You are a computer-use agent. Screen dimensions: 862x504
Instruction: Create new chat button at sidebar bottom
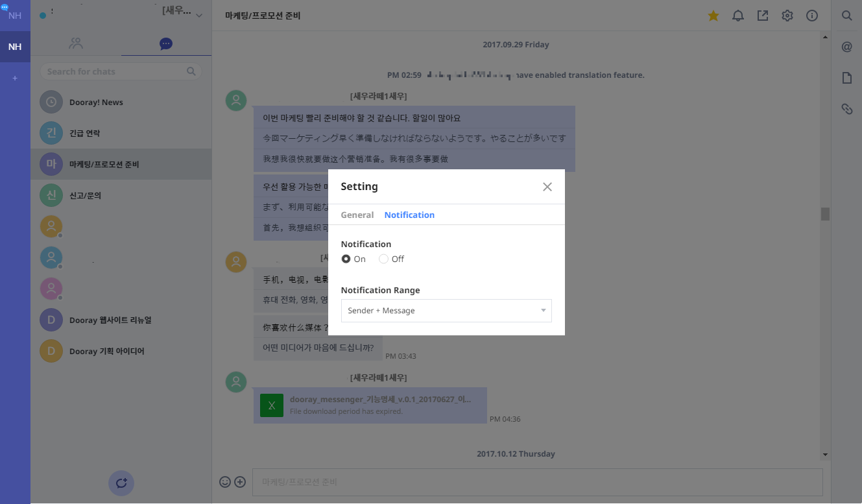pyautogui.click(x=121, y=483)
